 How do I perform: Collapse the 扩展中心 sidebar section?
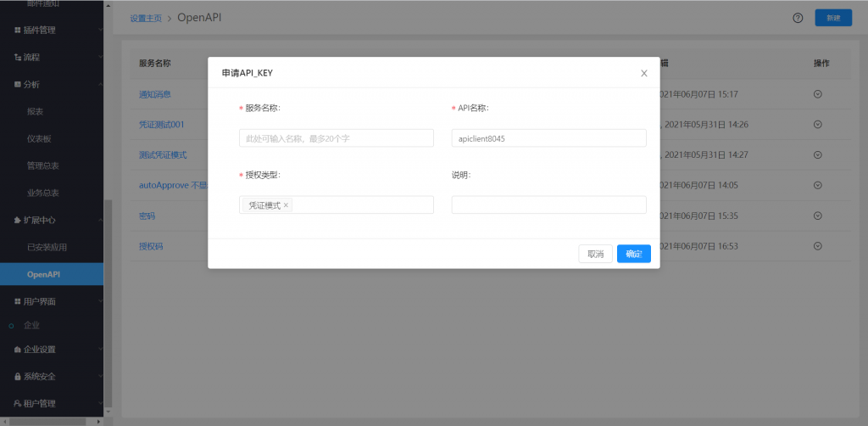[x=51, y=220]
